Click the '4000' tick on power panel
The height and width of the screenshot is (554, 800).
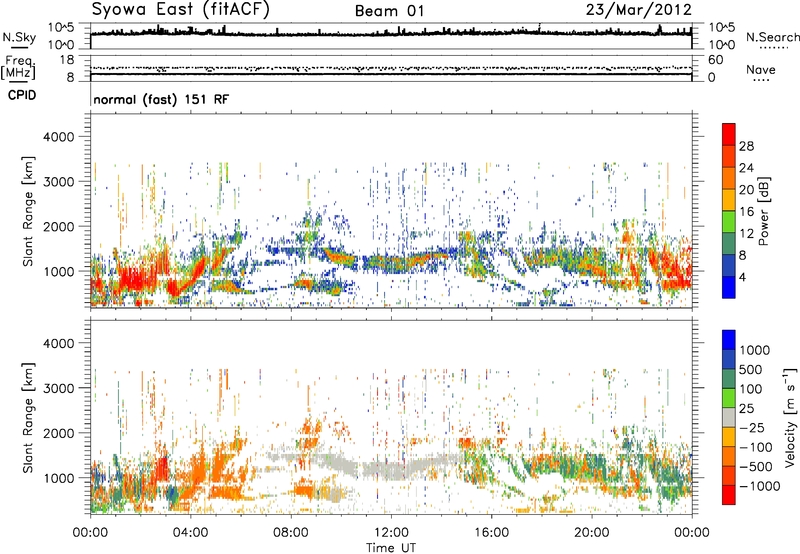coord(58,137)
